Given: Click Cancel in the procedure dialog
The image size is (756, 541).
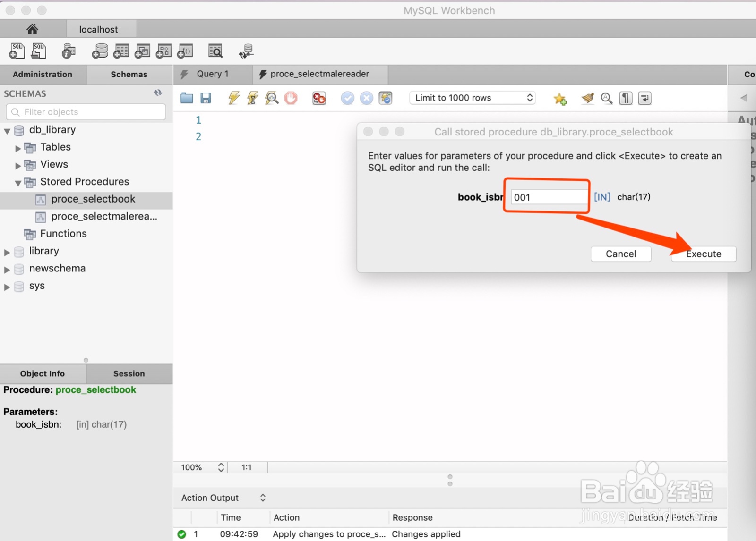Looking at the screenshot, I should point(621,254).
